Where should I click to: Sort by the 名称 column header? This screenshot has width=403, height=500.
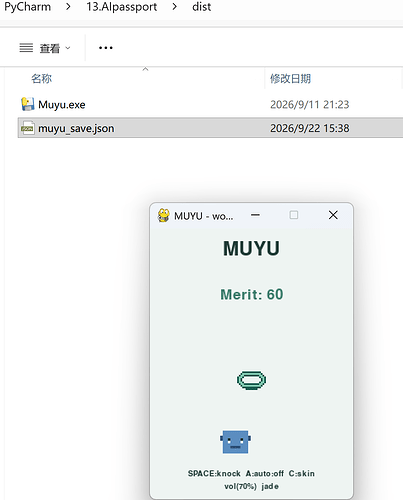coord(41,79)
